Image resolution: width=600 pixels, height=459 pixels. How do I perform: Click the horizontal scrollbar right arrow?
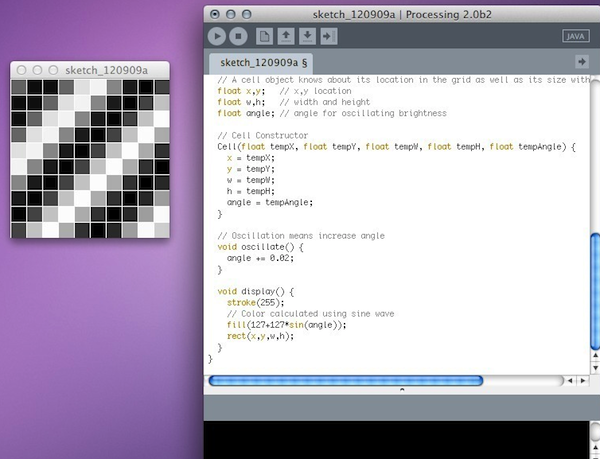(583, 381)
